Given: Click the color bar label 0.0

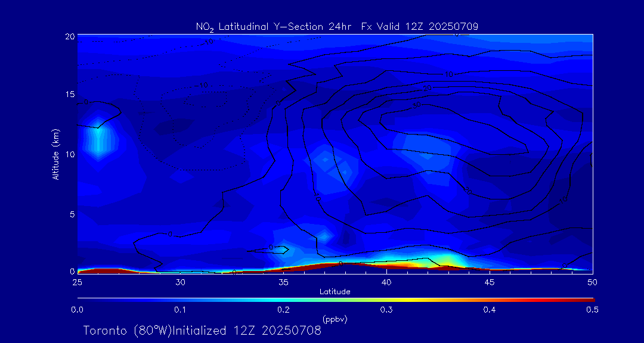Looking at the screenshot, I should pyautogui.click(x=77, y=310).
